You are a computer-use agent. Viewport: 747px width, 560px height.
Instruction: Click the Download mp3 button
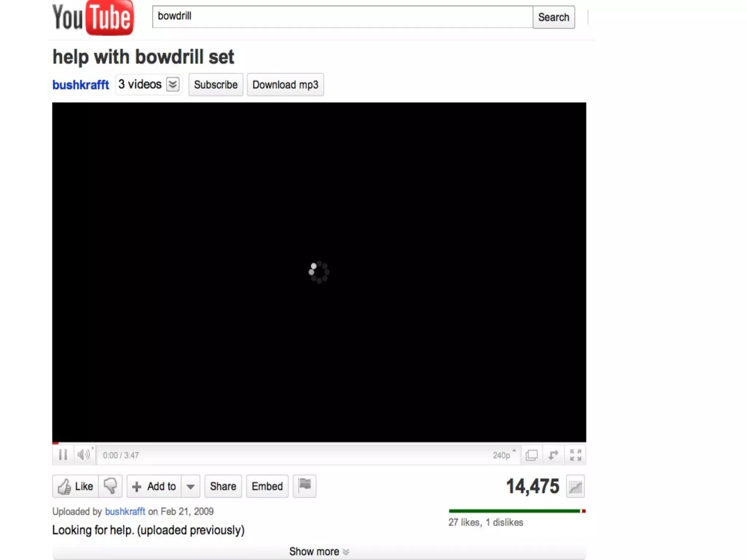click(285, 85)
